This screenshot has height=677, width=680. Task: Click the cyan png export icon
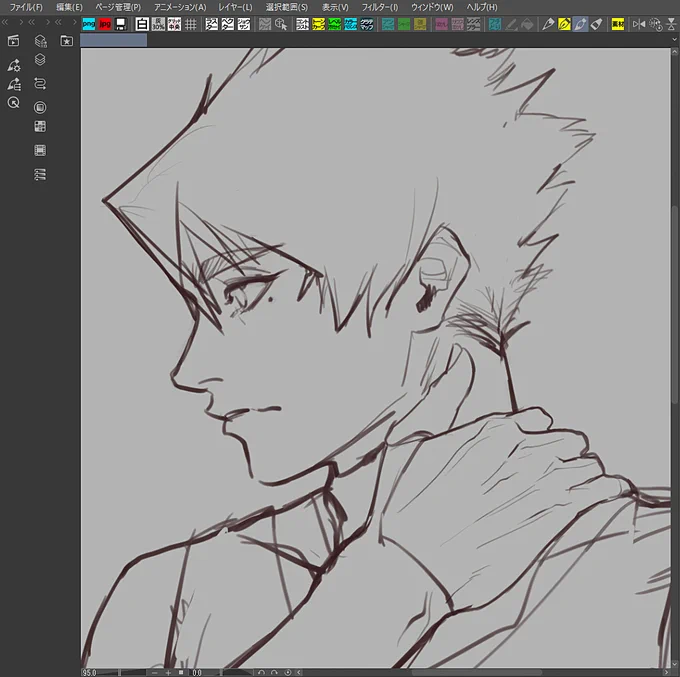point(89,24)
